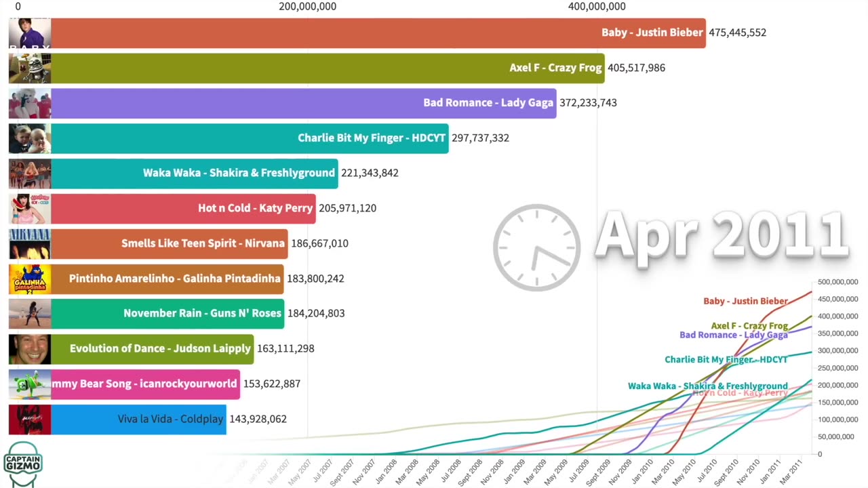
Task: Click the 186,667,010 view count
Action: point(319,244)
